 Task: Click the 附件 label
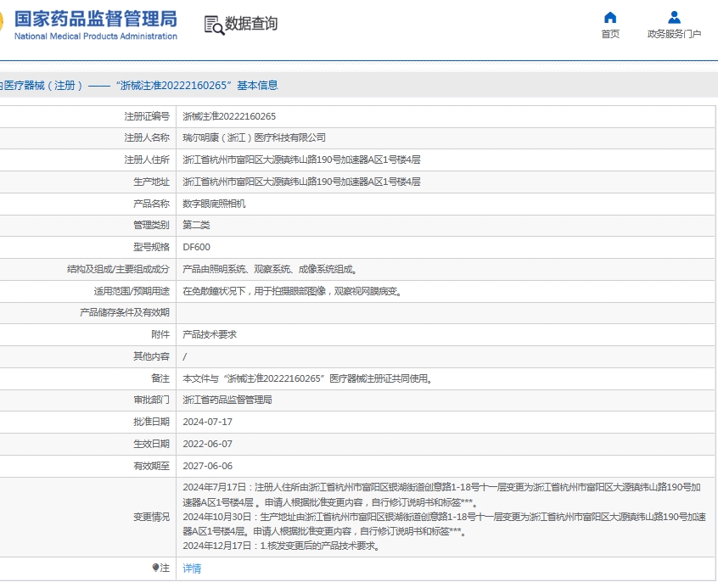click(x=160, y=334)
